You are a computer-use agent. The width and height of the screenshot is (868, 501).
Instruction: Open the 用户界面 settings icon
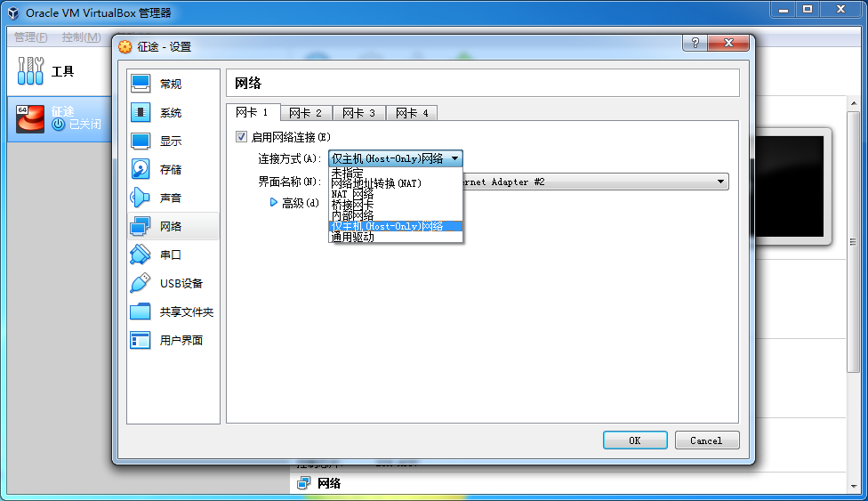pyautogui.click(x=141, y=340)
